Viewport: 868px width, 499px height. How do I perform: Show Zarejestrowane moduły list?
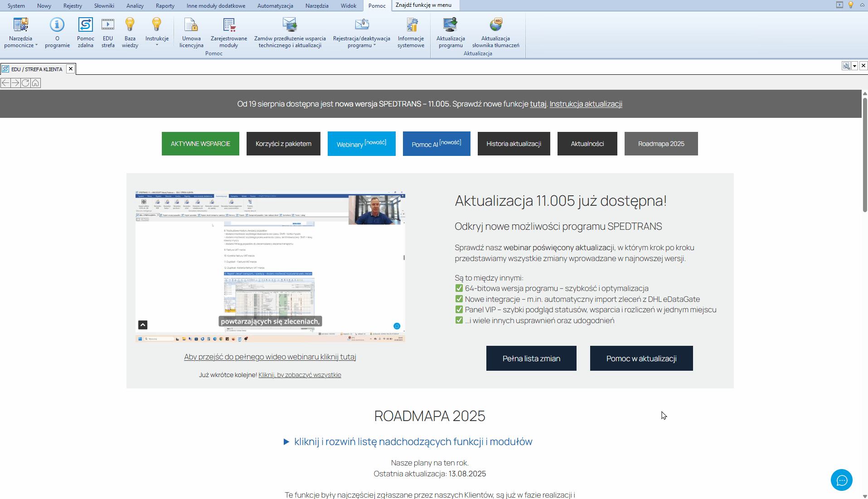(229, 32)
